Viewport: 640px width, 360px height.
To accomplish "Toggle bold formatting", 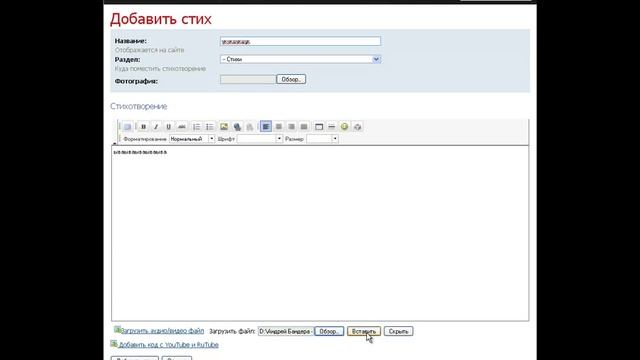I will pyautogui.click(x=143, y=127).
